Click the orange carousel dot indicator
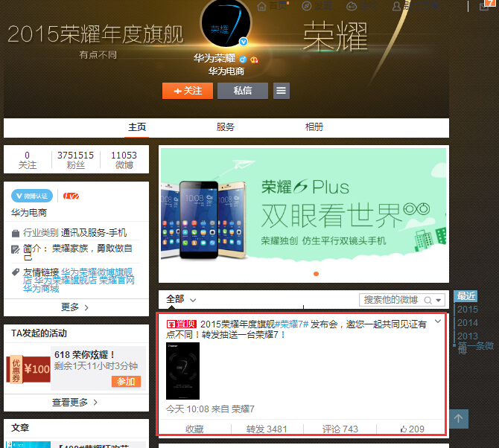This screenshot has width=499, height=448. (x=316, y=274)
